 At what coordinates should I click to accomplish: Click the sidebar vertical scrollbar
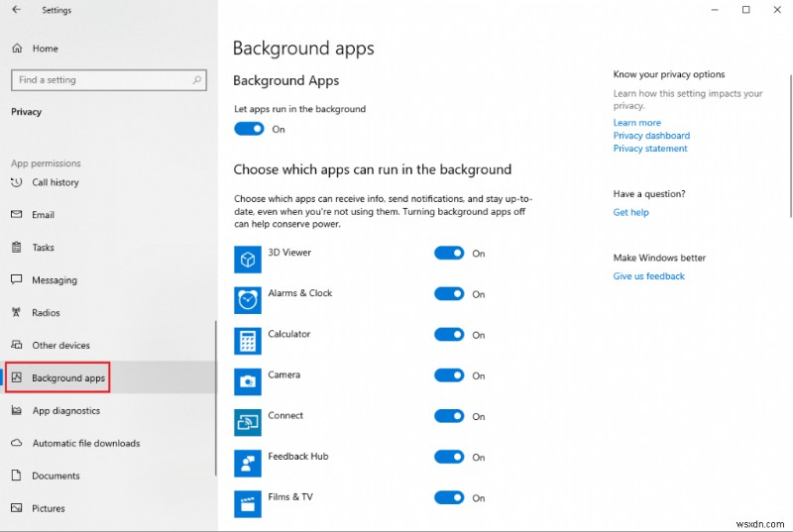coord(215,398)
